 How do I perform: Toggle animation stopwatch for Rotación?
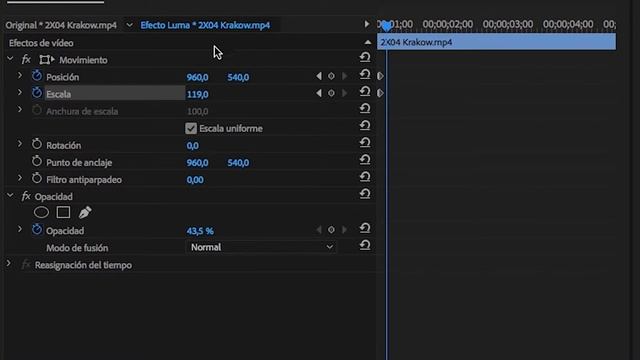pos(37,144)
